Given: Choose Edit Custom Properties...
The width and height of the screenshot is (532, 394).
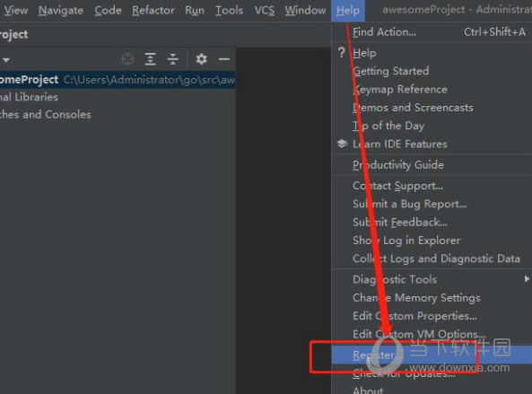Looking at the screenshot, I should tap(432, 316).
